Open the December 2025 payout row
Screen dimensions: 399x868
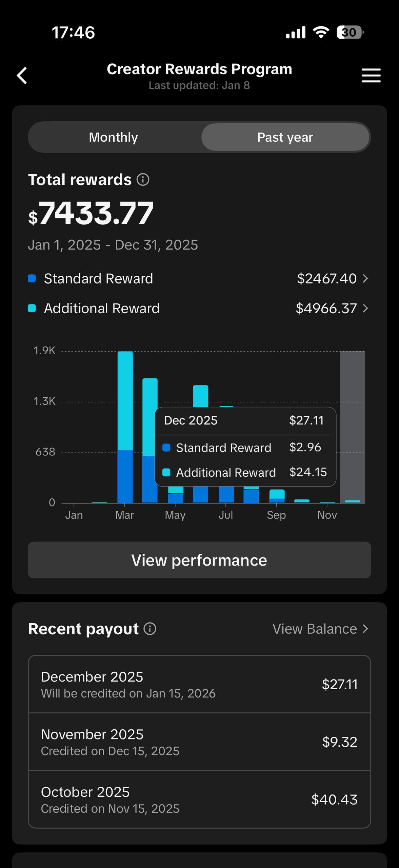(x=199, y=684)
